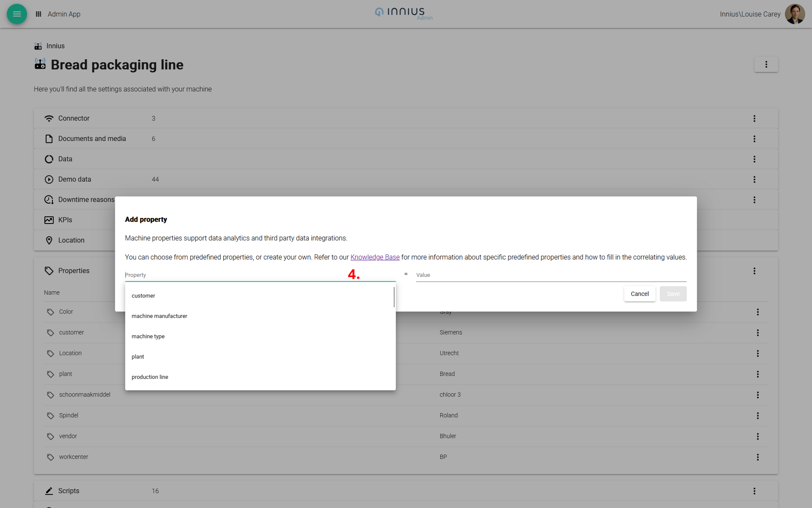
Task: Open the apps grid icon
Action: pyautogui.click(x=39, y=14)
